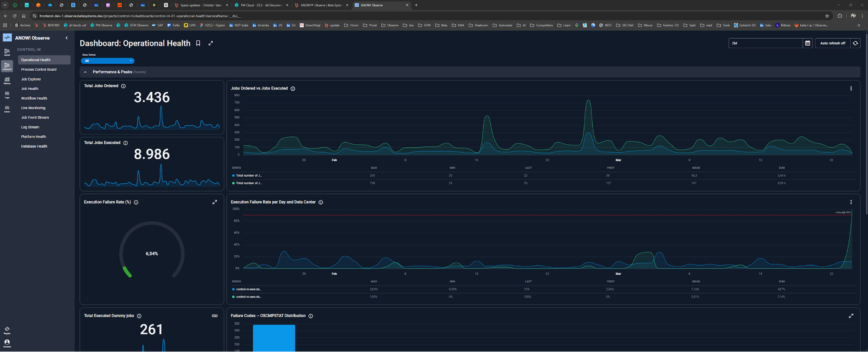
Task: Collapse the Performance & Peaks section
Action: click(86, 72)
